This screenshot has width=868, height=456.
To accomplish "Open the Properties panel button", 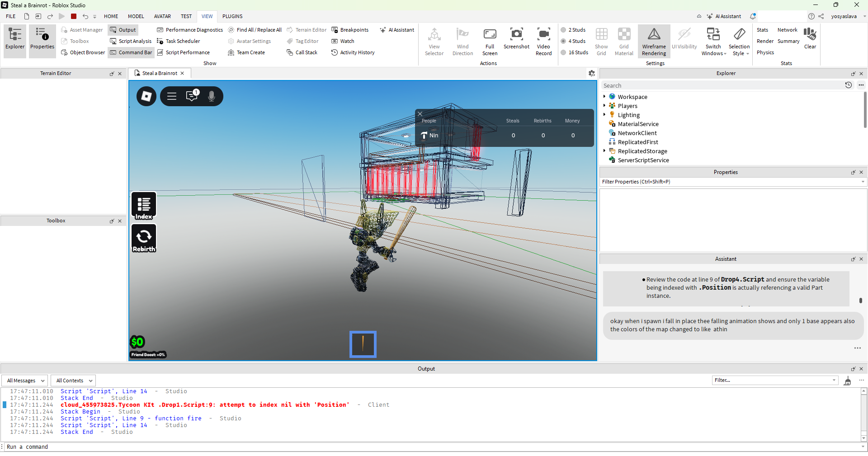I will tap(42, 41).
